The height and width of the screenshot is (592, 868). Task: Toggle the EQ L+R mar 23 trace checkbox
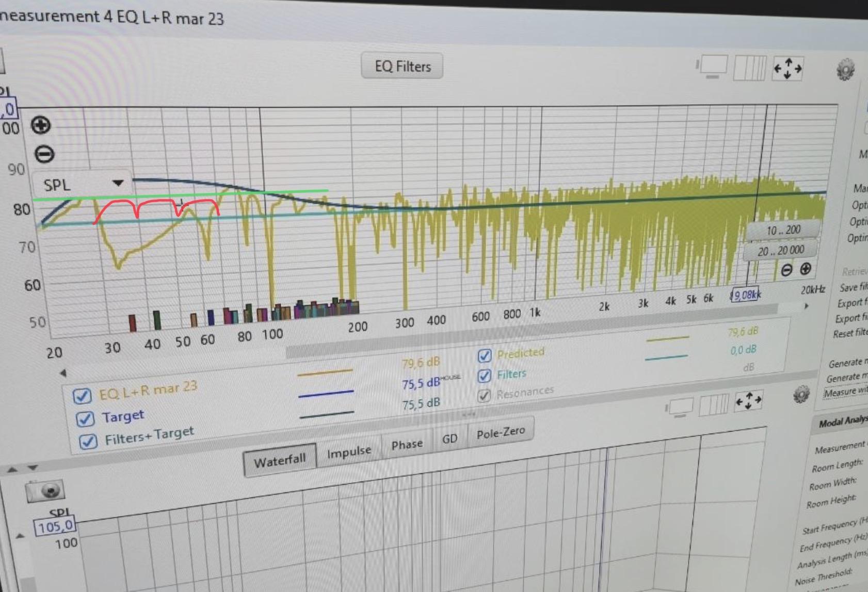(x=82, y=396)
